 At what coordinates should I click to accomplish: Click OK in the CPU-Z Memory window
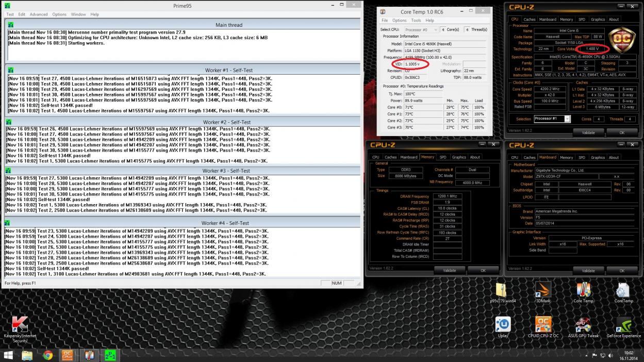(483, 270)
